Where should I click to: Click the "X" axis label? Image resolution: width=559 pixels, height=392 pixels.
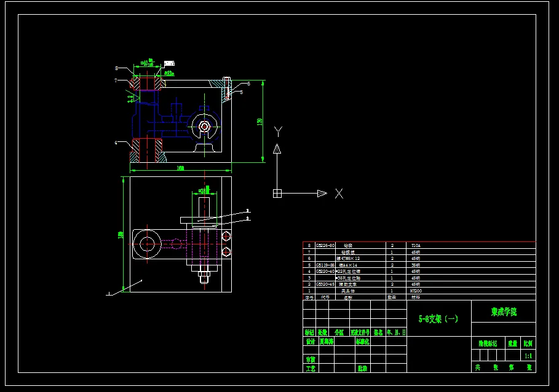(339, 194)
